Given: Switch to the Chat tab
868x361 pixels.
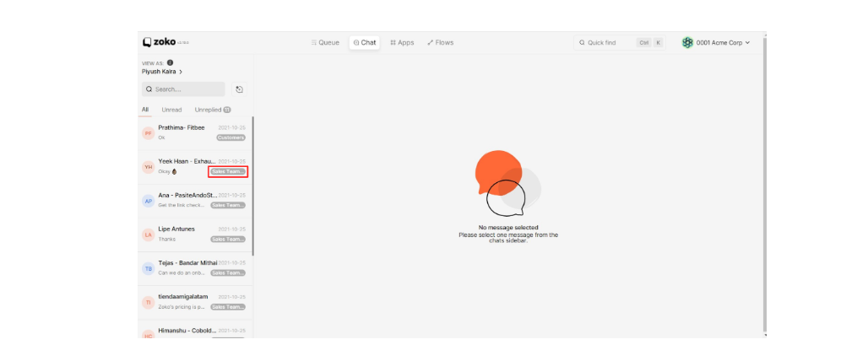Looking at the screenshot, I should (364, 42).
